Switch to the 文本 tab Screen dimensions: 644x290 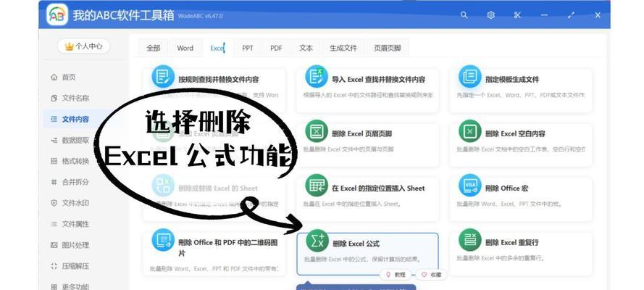click(x=306, y=48)
